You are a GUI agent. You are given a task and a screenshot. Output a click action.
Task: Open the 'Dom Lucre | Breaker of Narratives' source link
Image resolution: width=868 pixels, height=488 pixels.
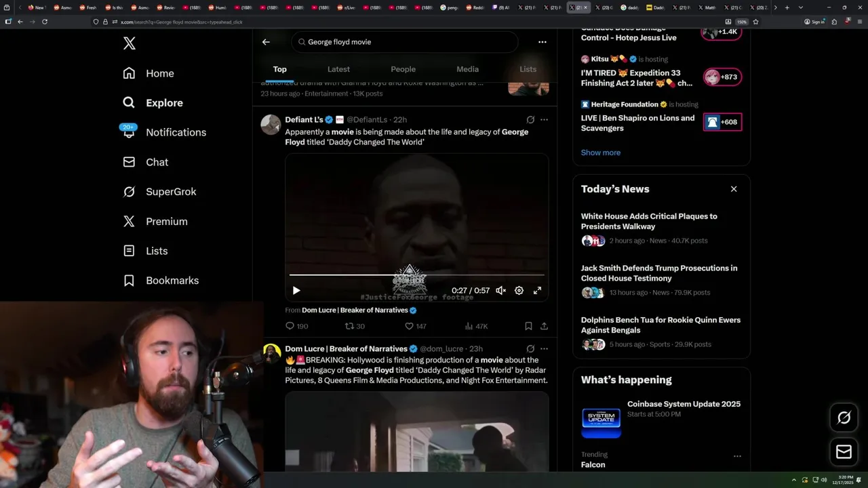click(x=359, y=310)
